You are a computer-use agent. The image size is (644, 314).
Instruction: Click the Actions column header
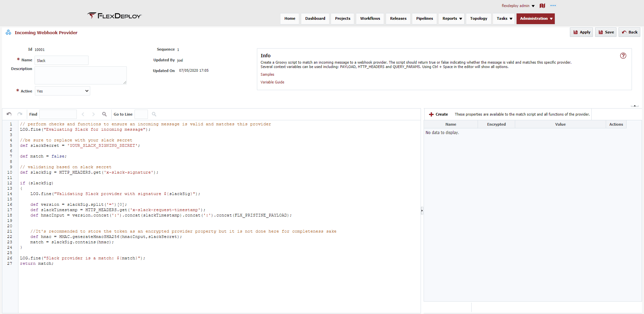point(616,124)
